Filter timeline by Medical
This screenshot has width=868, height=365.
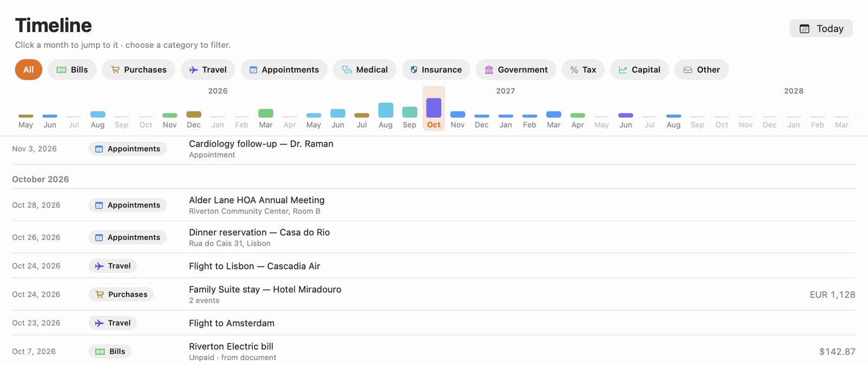[x=365, y=70]
